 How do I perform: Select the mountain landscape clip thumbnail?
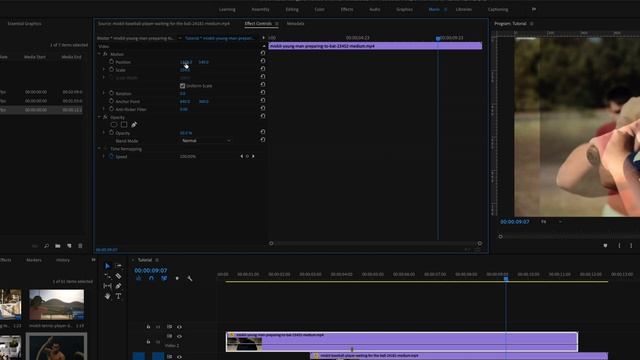57,305
